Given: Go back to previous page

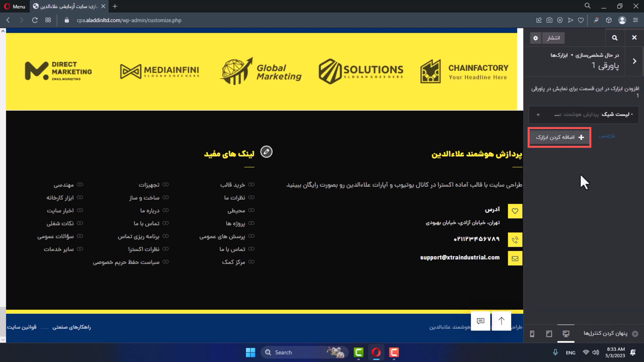Looking at the screenshot, I should [x=8, y=20].
